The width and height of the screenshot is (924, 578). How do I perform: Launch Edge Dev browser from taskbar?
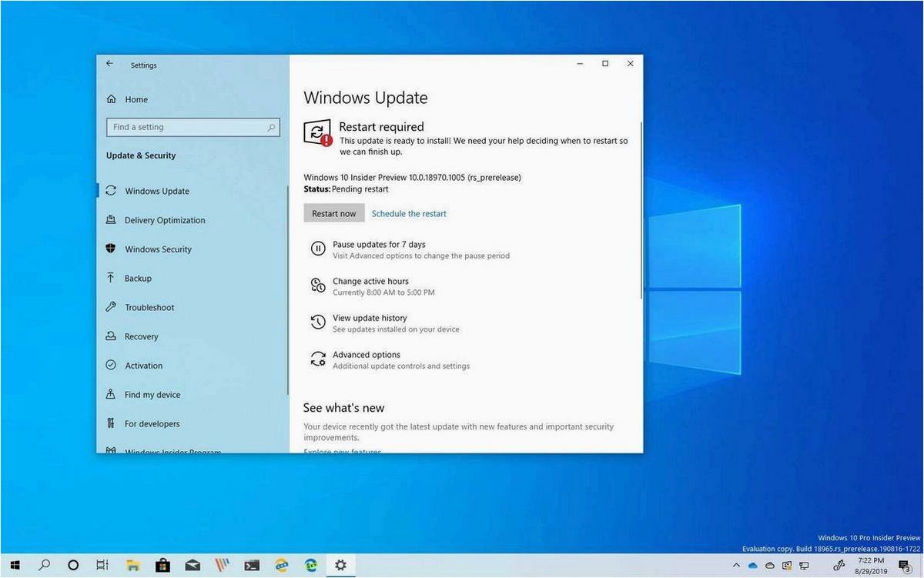(x=311, y=565)
